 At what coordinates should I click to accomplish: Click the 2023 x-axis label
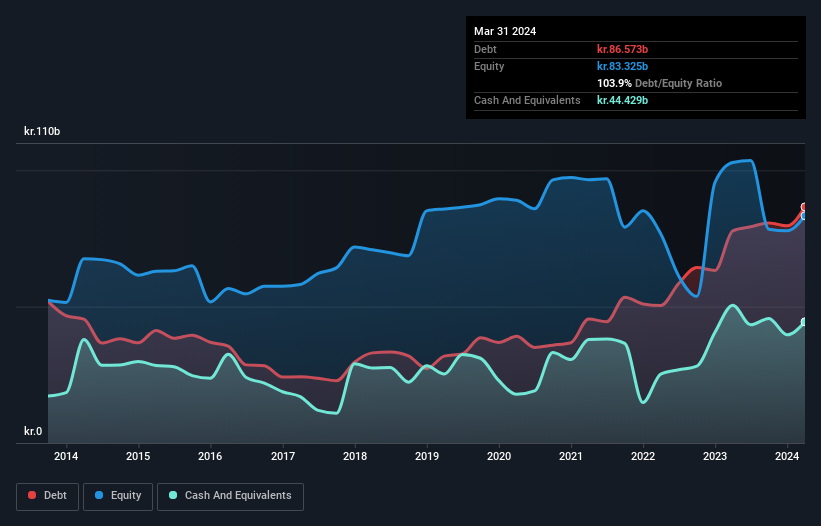pos(715,456)
